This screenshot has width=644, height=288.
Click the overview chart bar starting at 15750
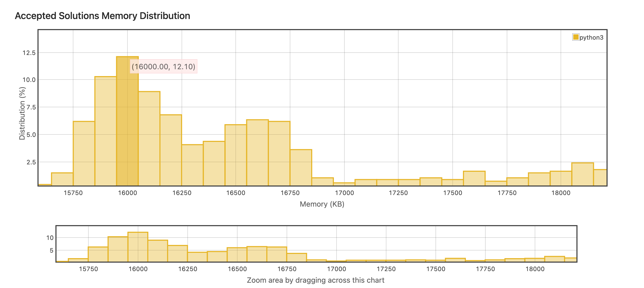click(x=98, y=254)
